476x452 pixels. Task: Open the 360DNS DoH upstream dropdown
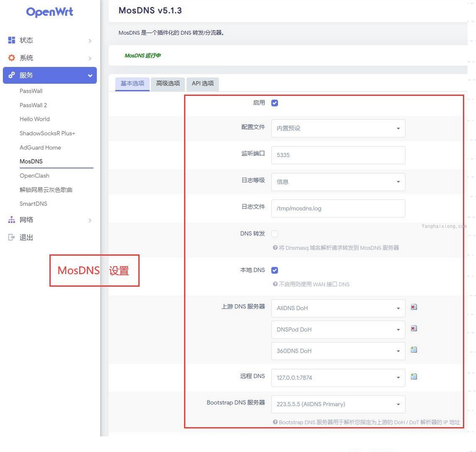click(x=338, y=351)
